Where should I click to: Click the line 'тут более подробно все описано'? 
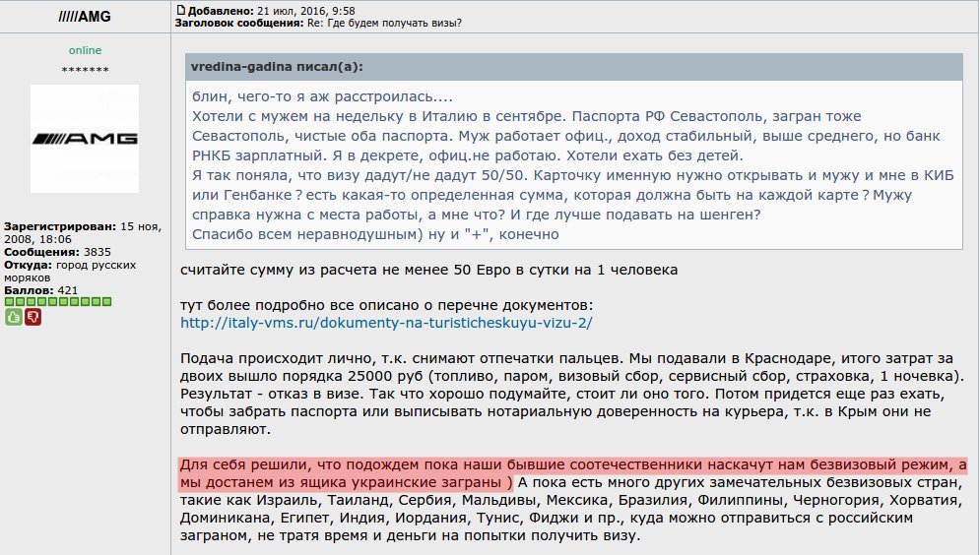(x=386, y=305)
